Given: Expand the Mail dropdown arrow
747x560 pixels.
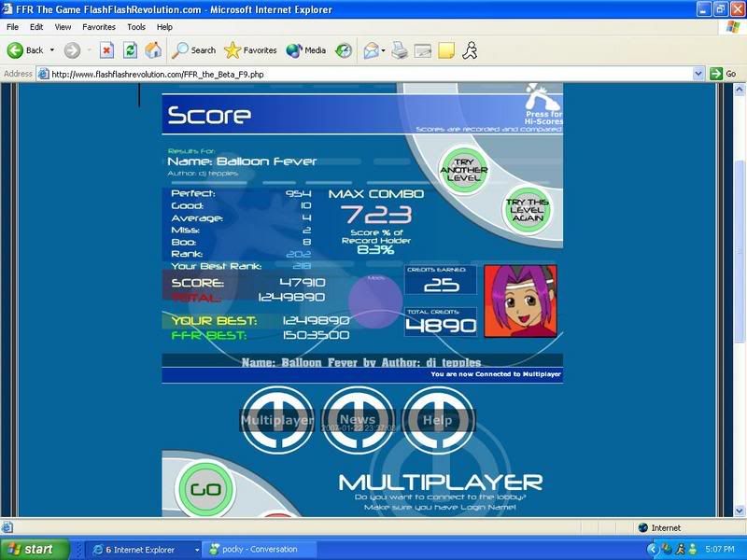Looking at the screenshot, I should pos(383,50).
